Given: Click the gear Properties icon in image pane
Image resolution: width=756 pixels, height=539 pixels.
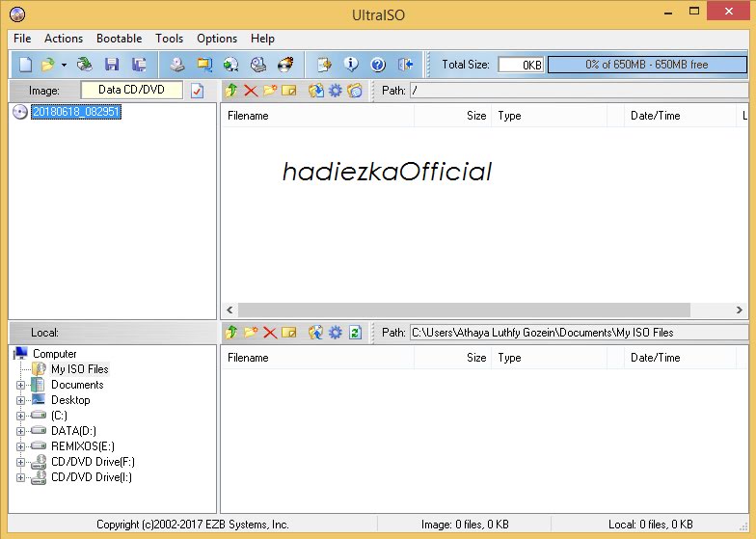Looking at the screenshot, I should [x=336, y=91].
